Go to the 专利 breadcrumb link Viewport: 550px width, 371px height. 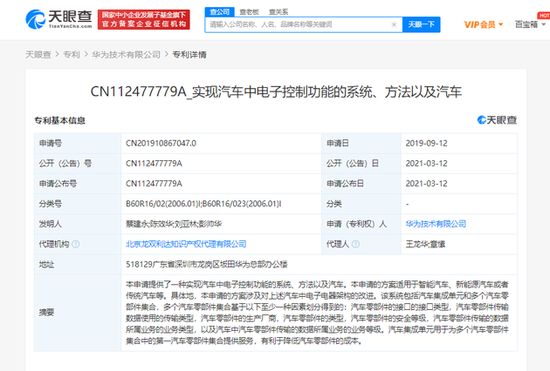72,55
